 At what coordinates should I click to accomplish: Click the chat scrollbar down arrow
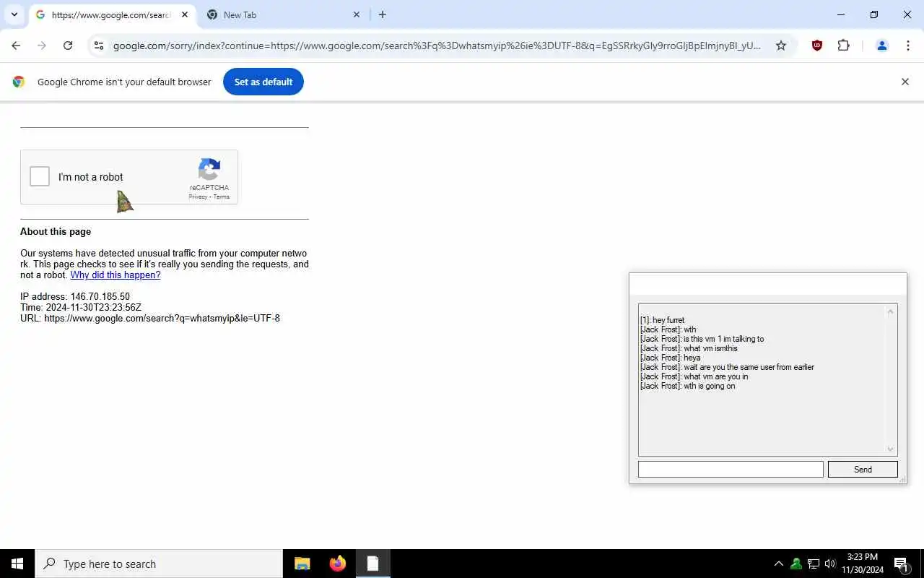[890, 449]
